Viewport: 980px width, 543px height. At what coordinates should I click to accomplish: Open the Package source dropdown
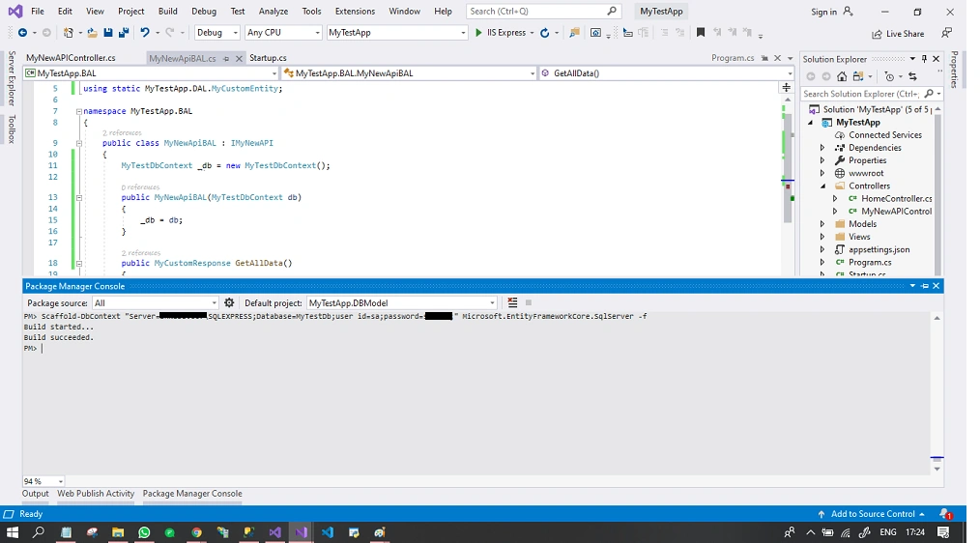(x=155, y=303)
